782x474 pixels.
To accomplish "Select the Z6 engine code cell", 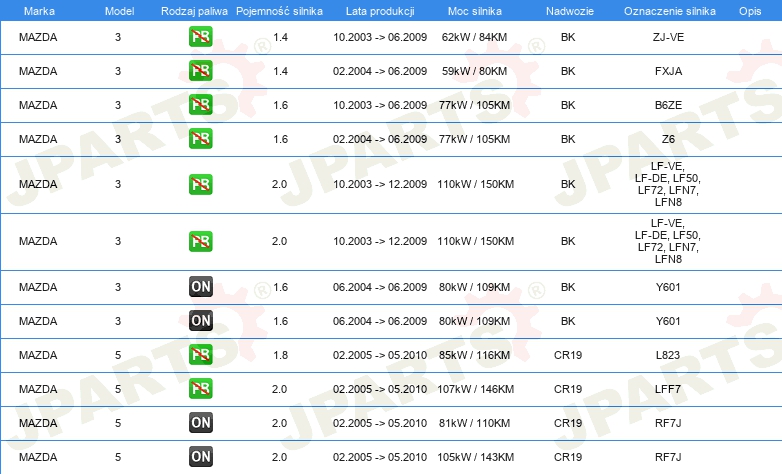I will tap(668, 139).
